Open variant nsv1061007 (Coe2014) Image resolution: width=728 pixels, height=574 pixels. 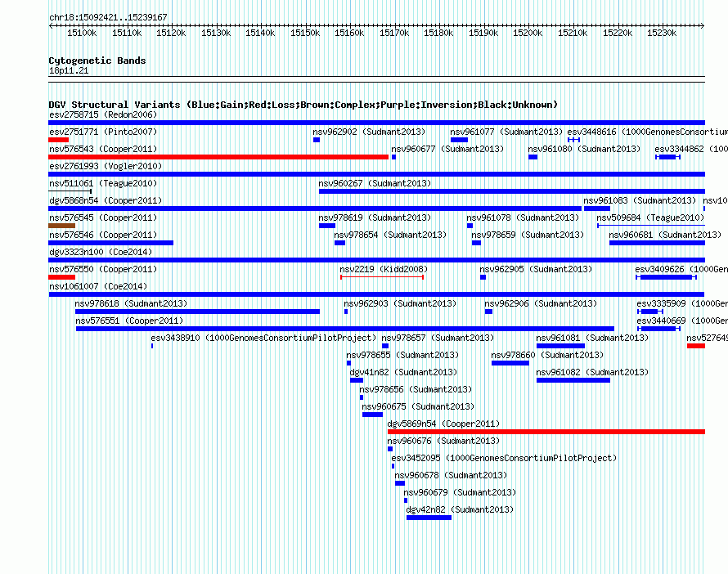(x=98, y=286)
